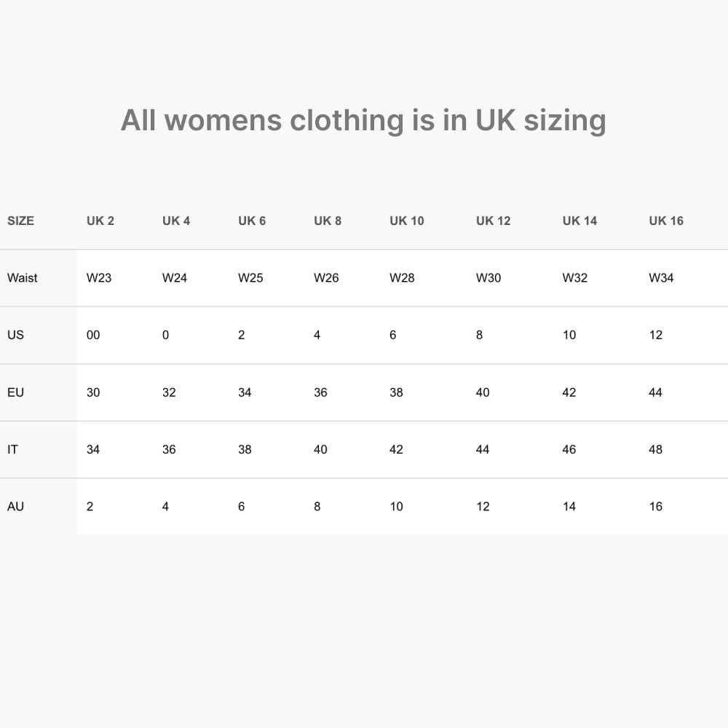The height and width of the screenshot is (728, 728).
Task: Select the US size 00 cell
Action: coord(93,335)
